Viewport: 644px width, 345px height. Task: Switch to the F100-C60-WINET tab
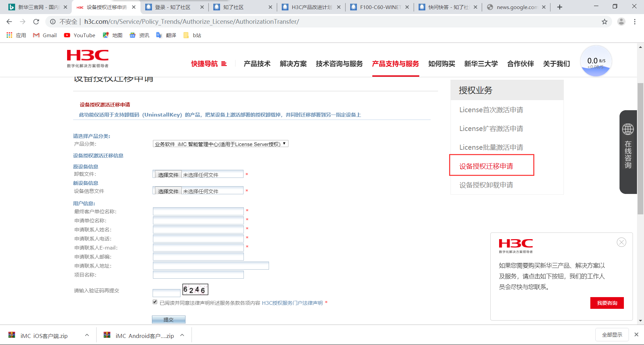point(380,7)
